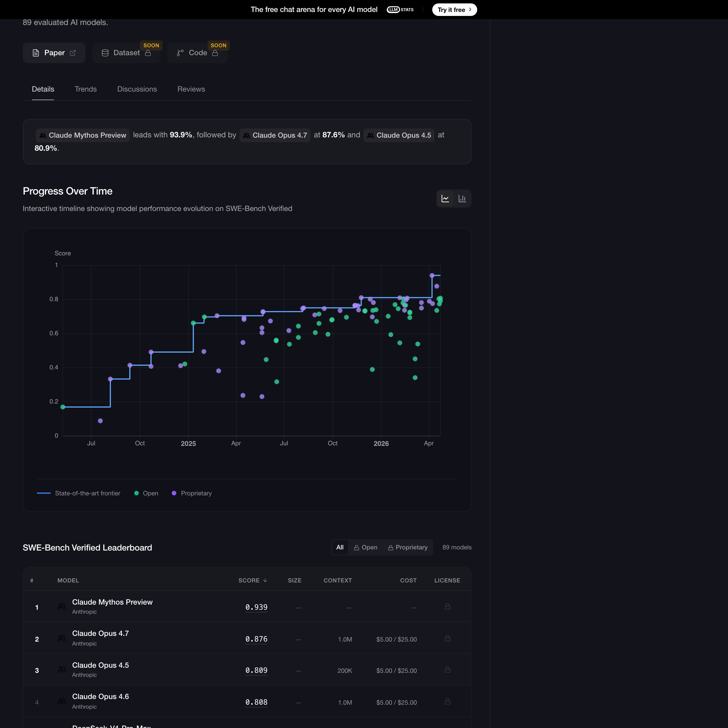Click Anthropic logo beside Claude Opus 4.5 row

tap(62, 670)
